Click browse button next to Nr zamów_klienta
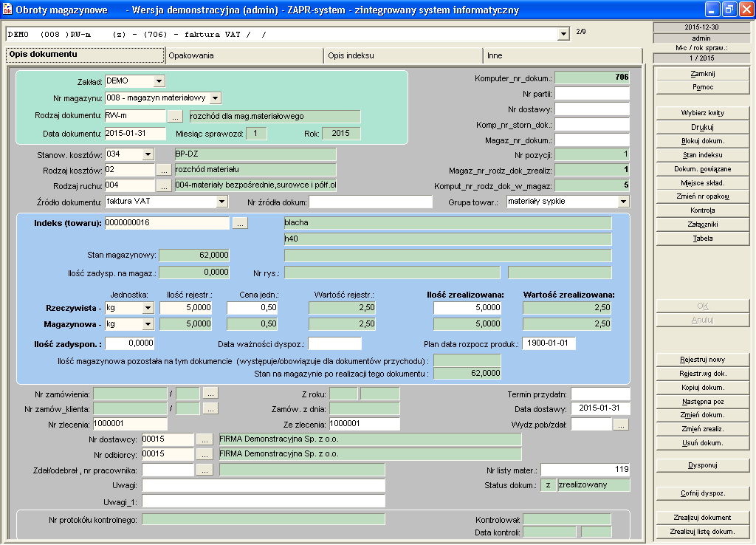756x545 pixels. coord(211,408)
